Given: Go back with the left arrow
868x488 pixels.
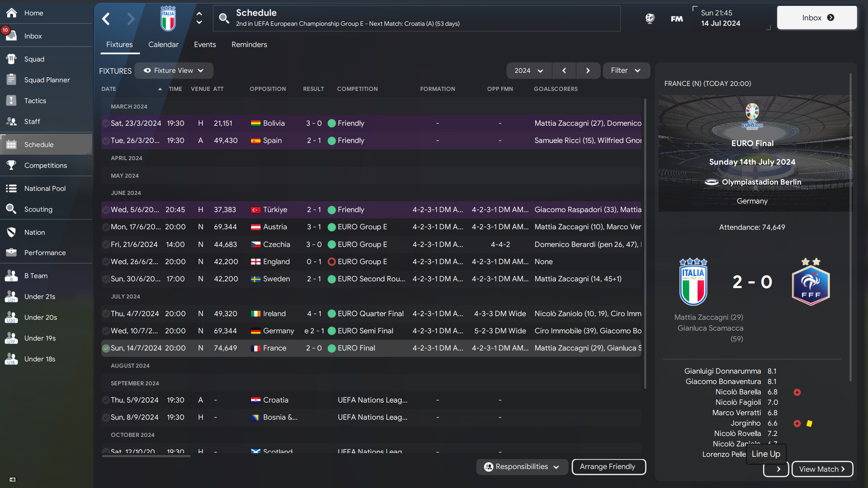Looking at the screenshot, I should 106,19.
